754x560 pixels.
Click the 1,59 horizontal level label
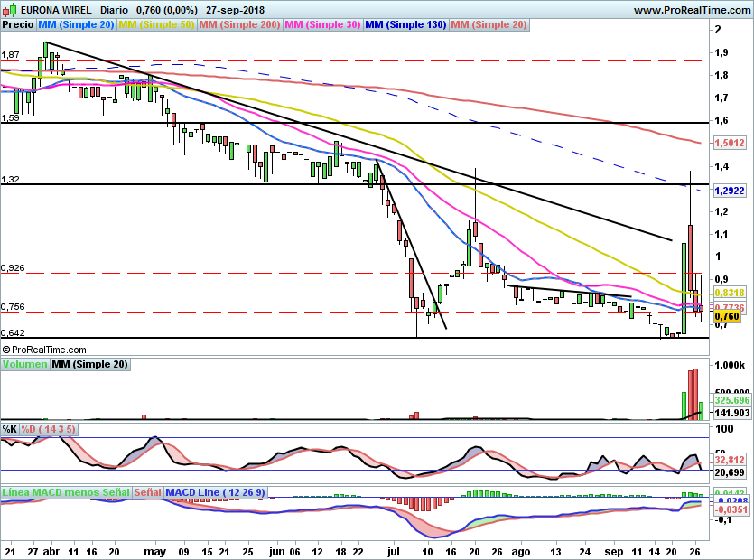click(x=10, y=117)
